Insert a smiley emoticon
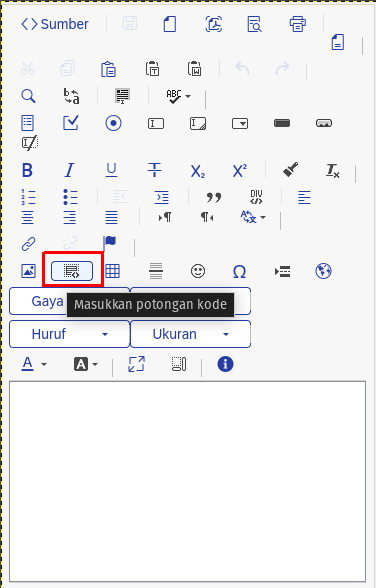The width and height of the screenshot is (376, 588). (198, 271)
